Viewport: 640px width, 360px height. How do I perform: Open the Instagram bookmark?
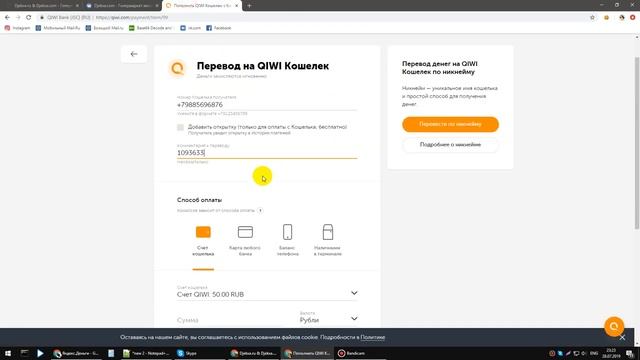(18, 28)
